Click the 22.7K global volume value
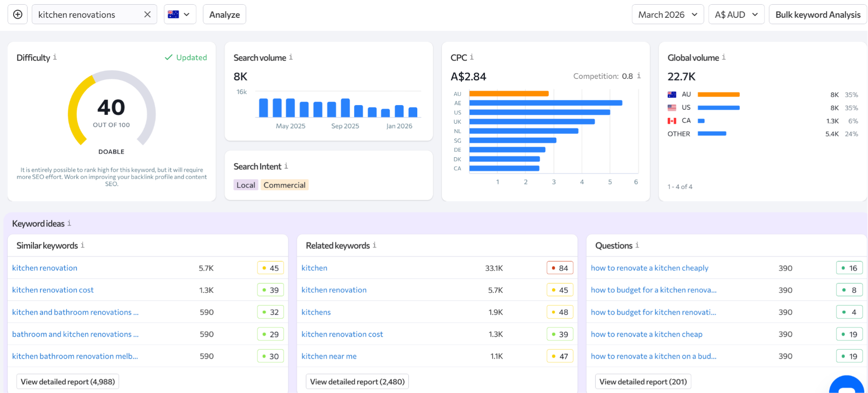 [x=681, y=76]
